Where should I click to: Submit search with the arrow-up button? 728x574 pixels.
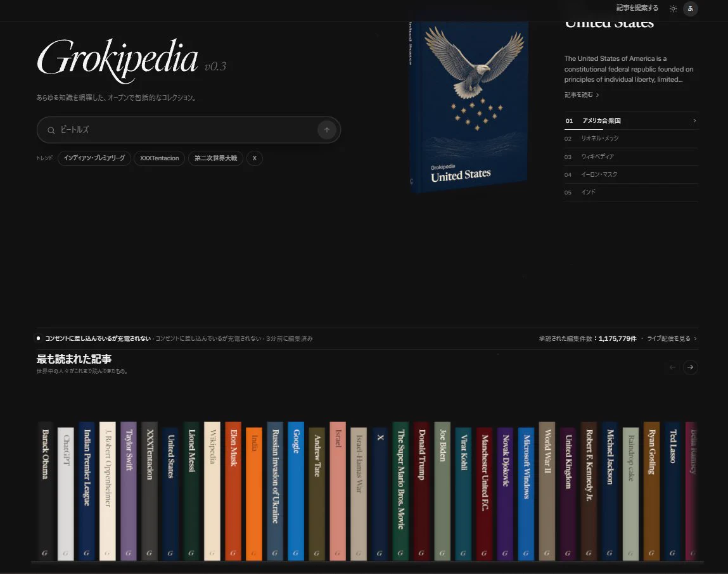pyautogui.click(x=327, y=130)
